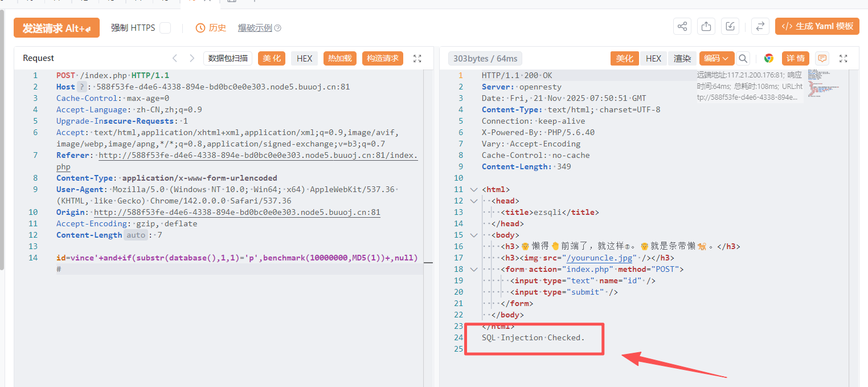Click the 发送请求 send request button
868x387 pixels.
pyautogui.click(x=56, y=28)
